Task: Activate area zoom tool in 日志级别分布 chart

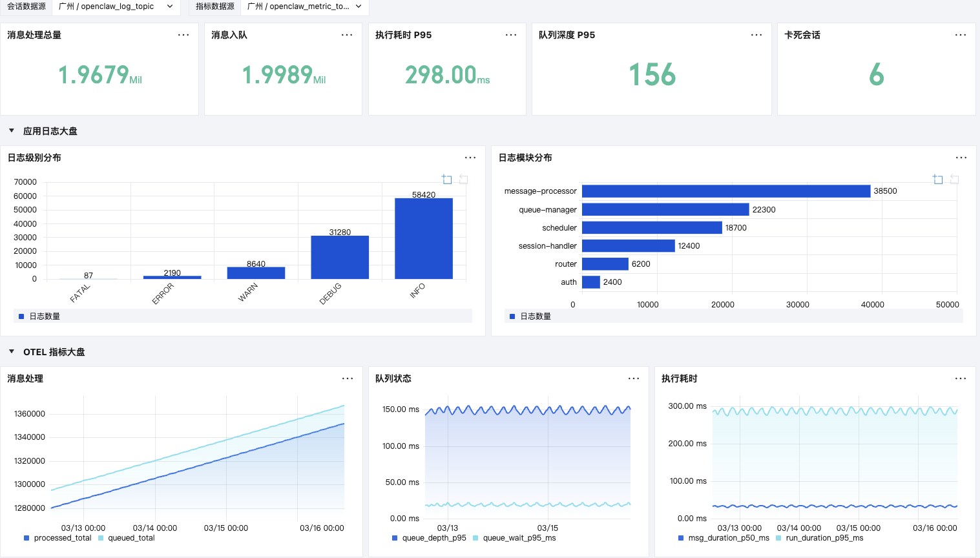Action: [447, 179]
